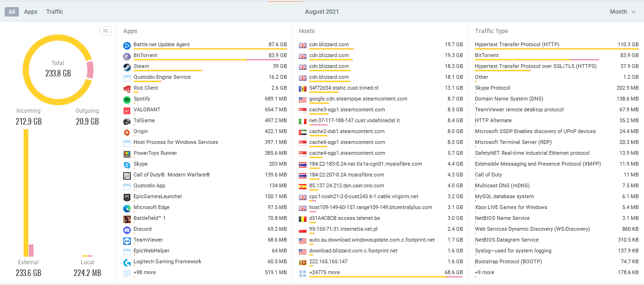Click the TslGame app icon
The width and height of the screenshot is (644, 285).
tap(127, 121)
